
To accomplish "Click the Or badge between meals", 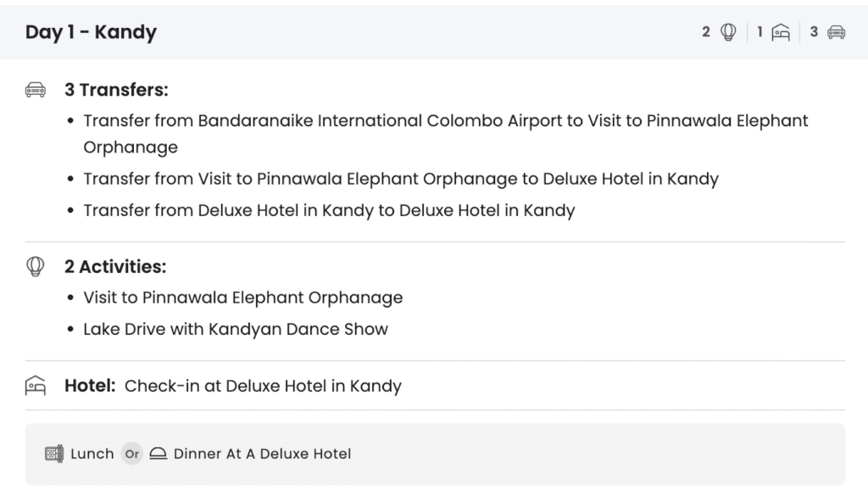I will pyautogui.click(x=131, y=454).
